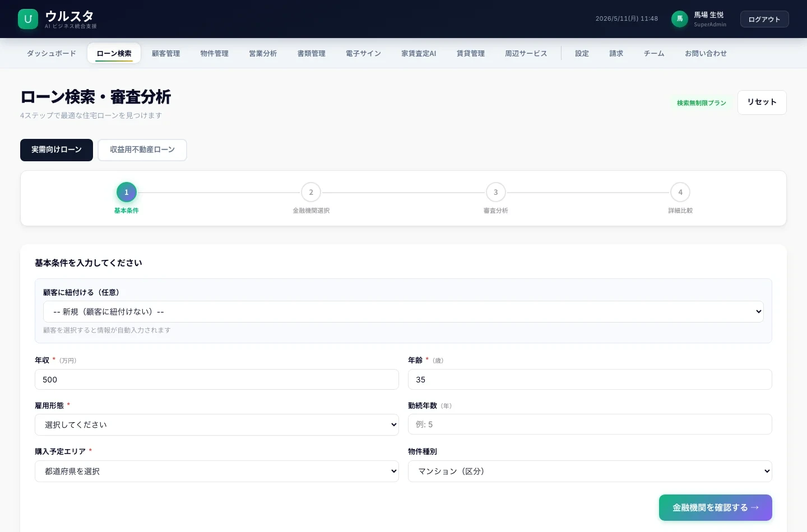807x532 pixels.
Task: Open 家賃査定AI tab
Action: point(419,54)
